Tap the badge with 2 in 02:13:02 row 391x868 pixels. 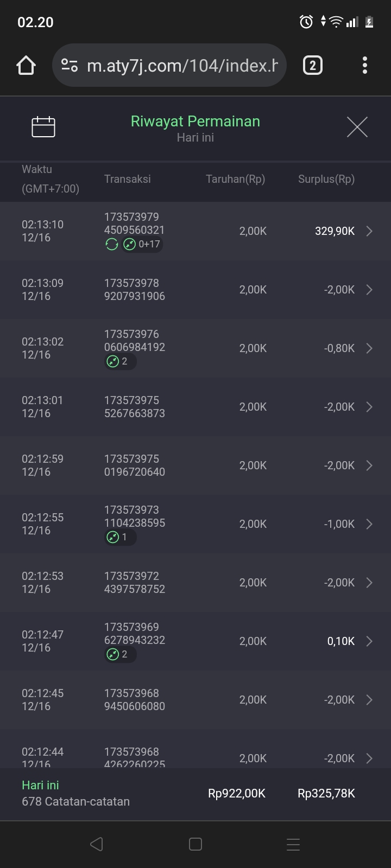point(119,361)
